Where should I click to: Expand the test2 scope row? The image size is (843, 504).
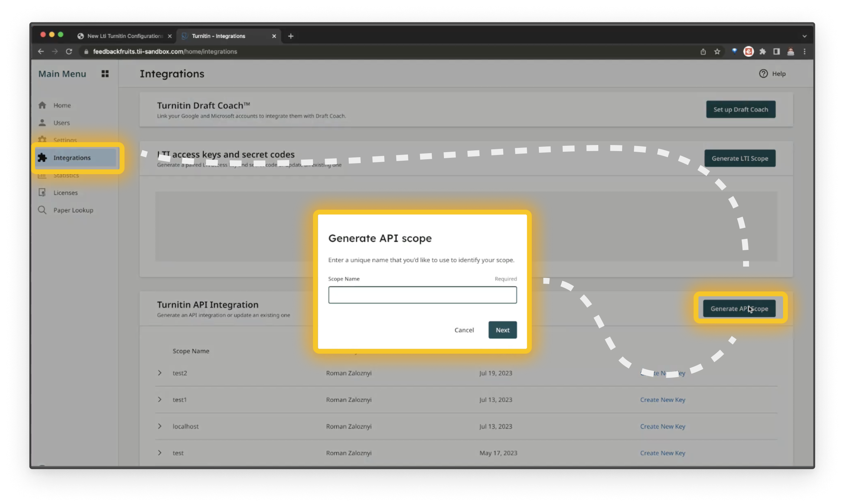coord(160,373)
